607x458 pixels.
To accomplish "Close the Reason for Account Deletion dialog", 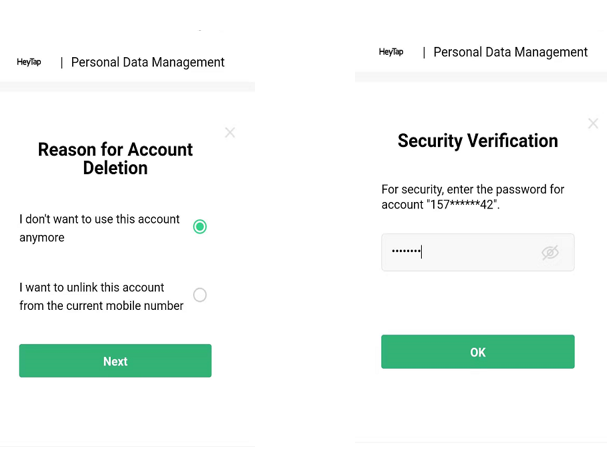I will click(230, 132).
